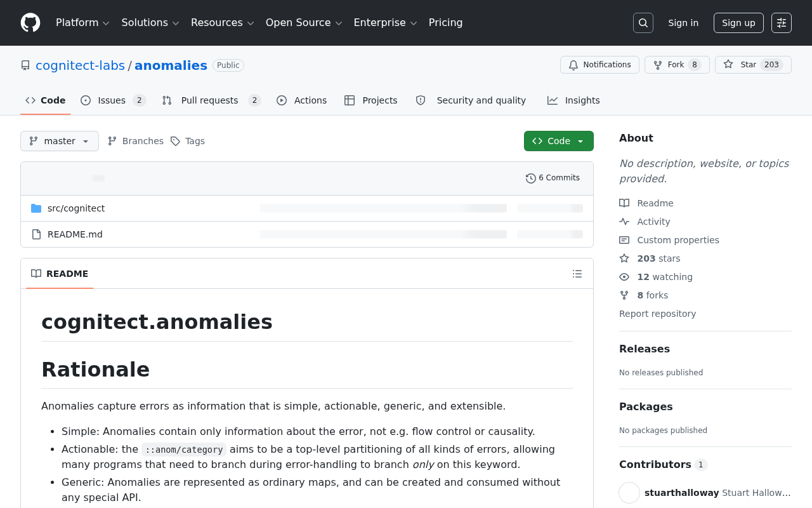812x508 pixels.
Task: Open the master branch selector
Action: coord(60,141)
